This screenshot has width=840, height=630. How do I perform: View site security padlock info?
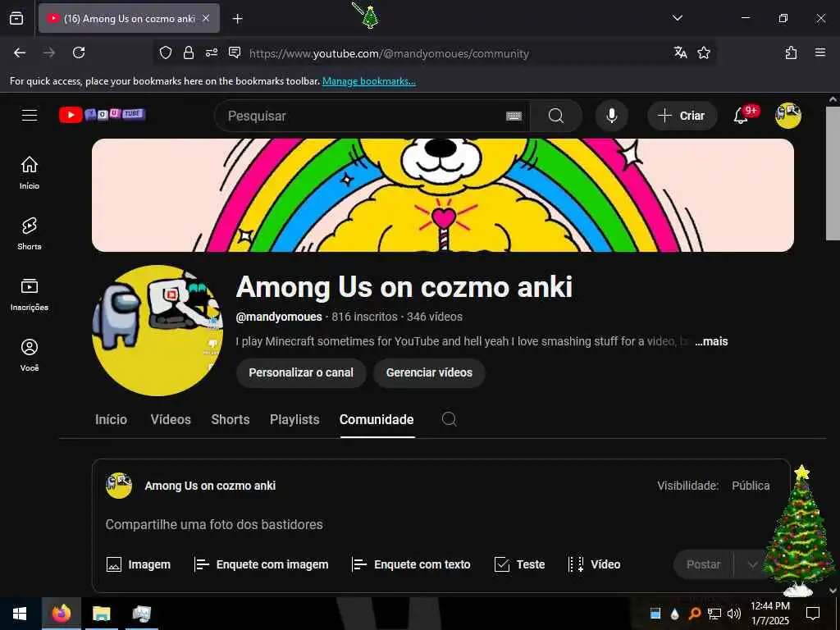189,52
